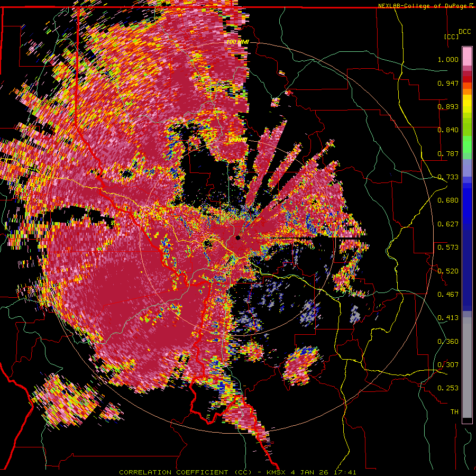476x476 pixels.
Task: Click the 0.520 legend value
Action: click(448, 271)
